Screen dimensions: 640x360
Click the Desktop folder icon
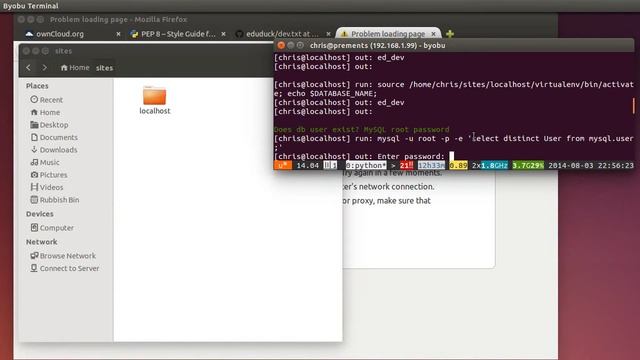click(x=34, y=124)
